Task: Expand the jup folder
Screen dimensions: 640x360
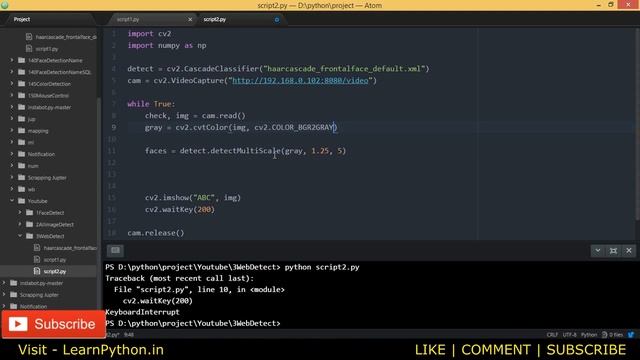Action: tap(11, 119)
